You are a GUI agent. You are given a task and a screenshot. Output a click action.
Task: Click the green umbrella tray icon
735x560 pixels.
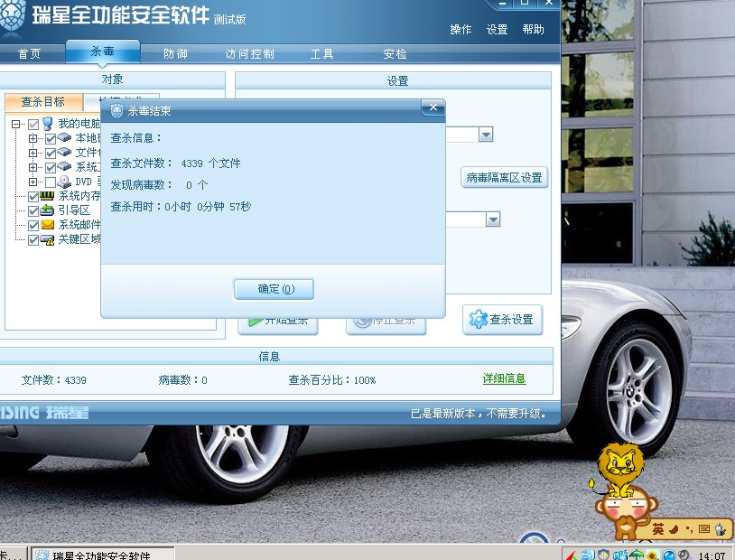click(636, 555)
